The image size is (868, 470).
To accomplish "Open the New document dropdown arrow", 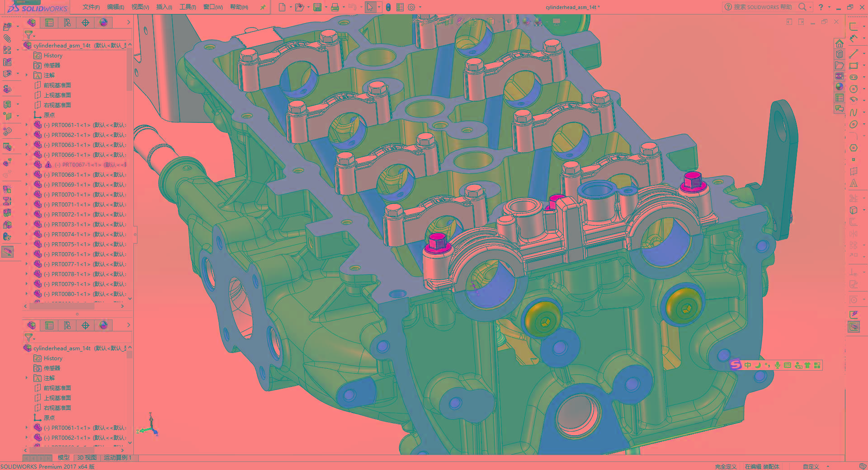I will click(290, 7).
